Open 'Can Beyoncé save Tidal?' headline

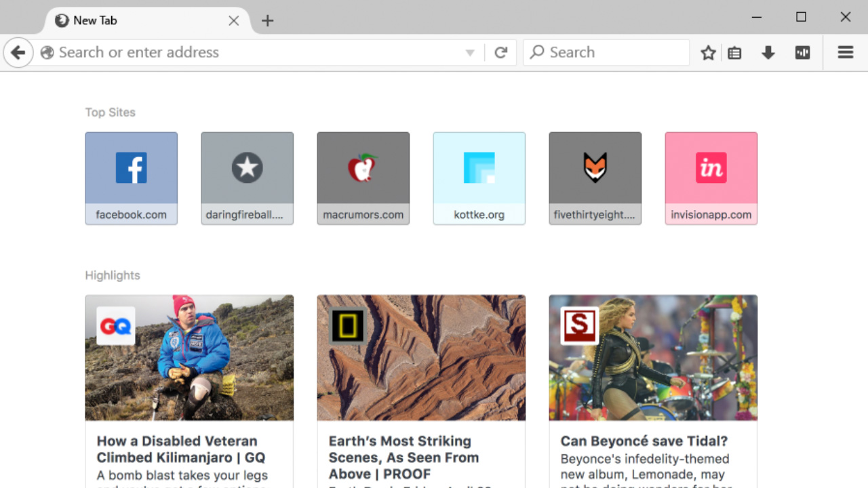coord(644,441)
